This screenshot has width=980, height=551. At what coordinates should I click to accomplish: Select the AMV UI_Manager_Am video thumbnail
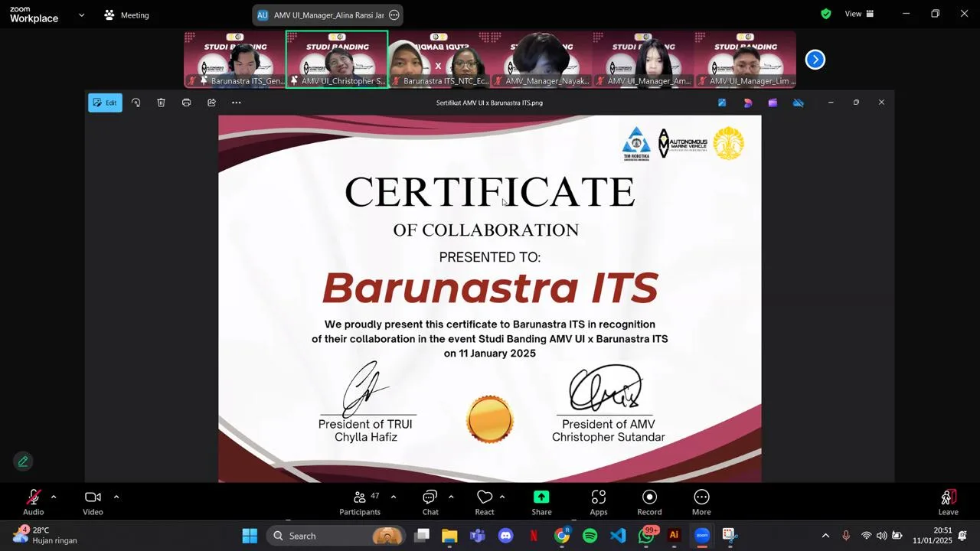[643, 60]
